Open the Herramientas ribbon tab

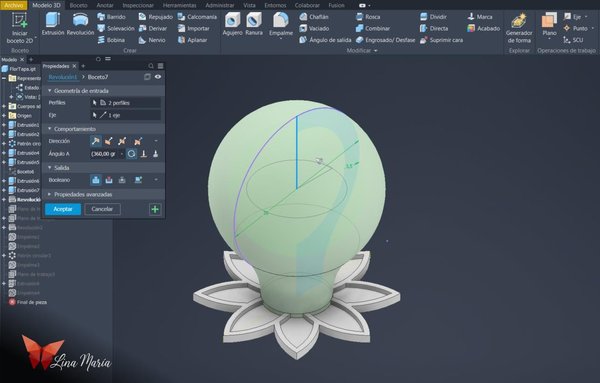(179, 5)
